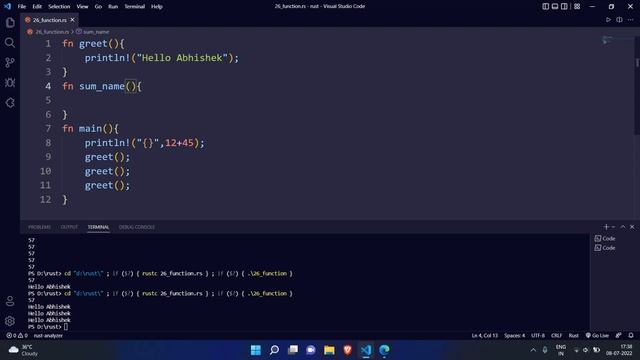
Task: Open File Explorer from taskbar
Action: 329,350
